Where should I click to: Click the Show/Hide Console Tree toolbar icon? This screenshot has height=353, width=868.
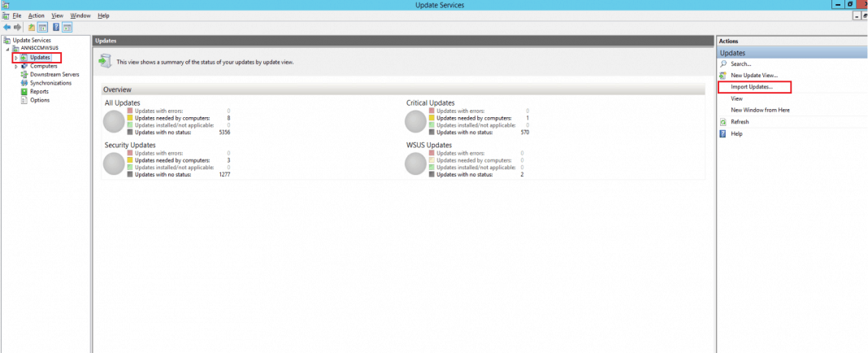click(x=42, y=27)
